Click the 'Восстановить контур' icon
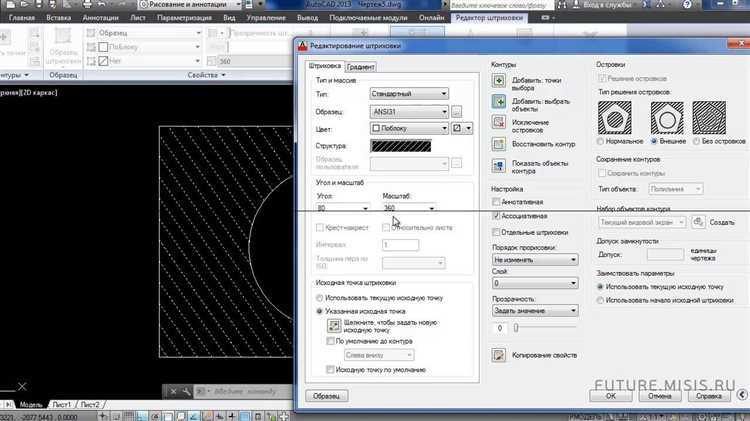The image size is (750, 421). click(500, 143)
